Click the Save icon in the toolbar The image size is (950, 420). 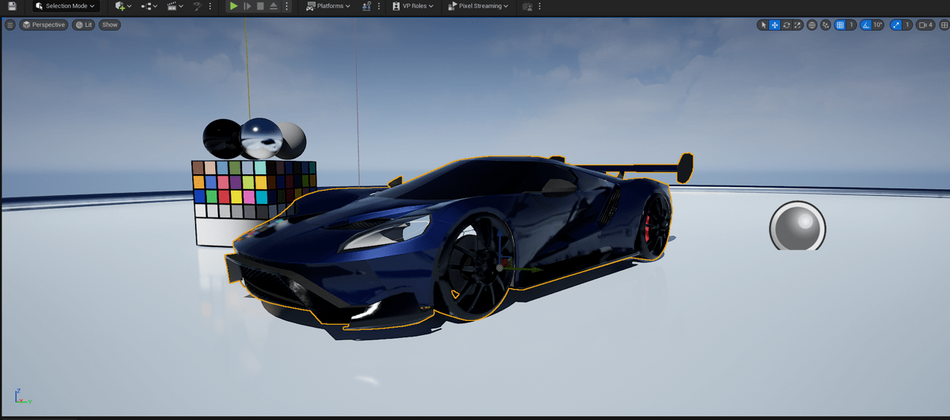coord(12,6)
